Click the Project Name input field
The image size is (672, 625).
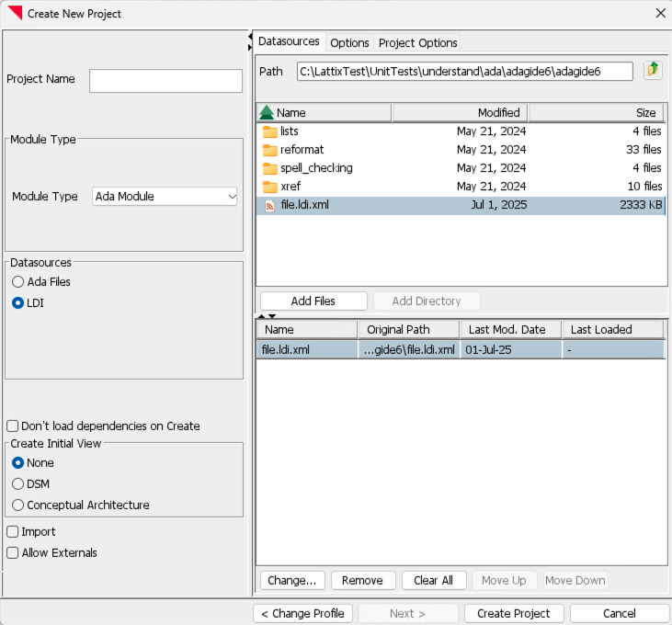pos(165,81)
